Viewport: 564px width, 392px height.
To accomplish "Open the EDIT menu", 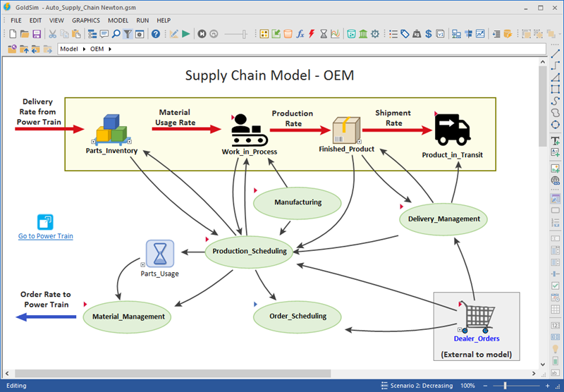I will pos(35,20).
